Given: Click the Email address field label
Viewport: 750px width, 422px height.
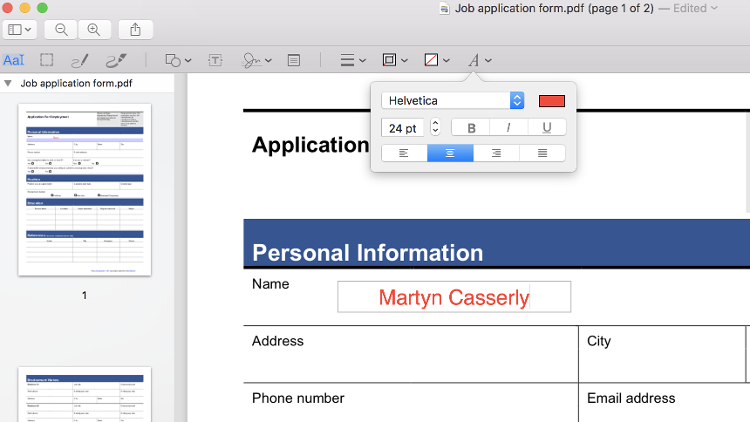Looking at the screenshot, I should (x=631, y=399).
